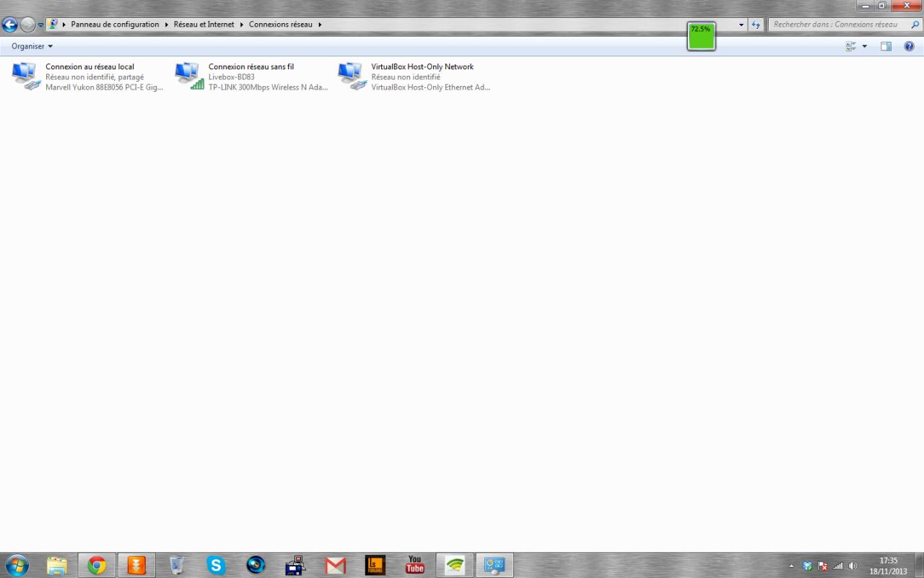This screenshot has width=924, height=578.
Task: Show hidden system tray icons
Action: point(791,566)
